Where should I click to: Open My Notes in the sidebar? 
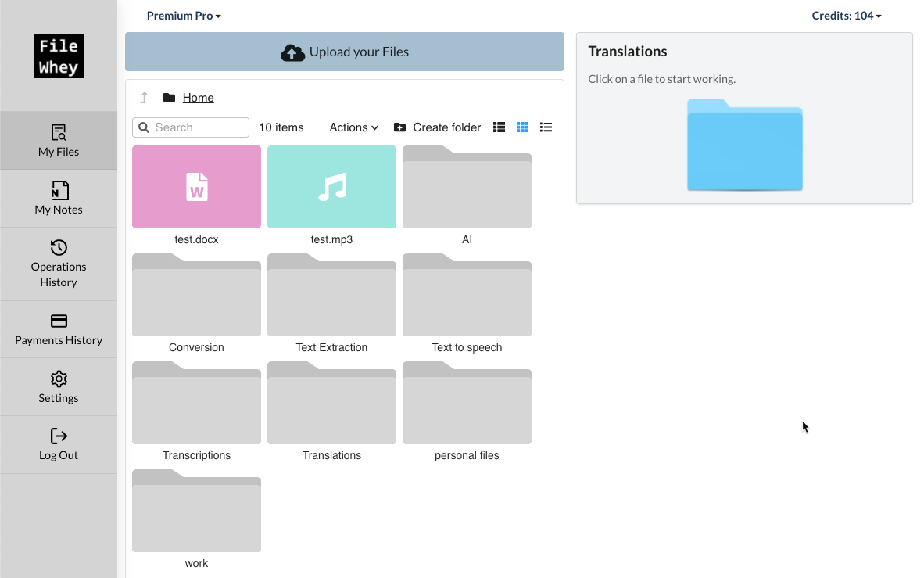(59, 199)
